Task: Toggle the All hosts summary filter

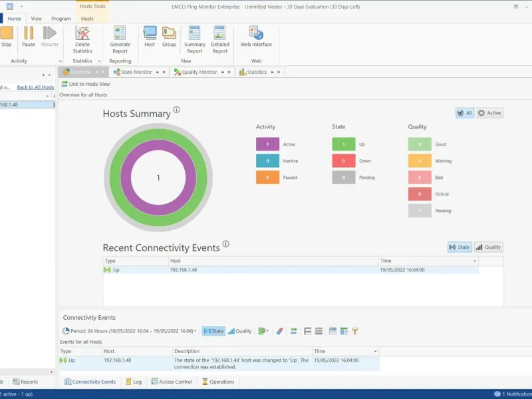Action: (465, 113)
